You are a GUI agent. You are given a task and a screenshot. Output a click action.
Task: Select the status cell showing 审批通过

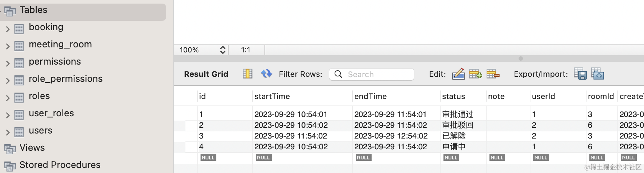(458, 114)
